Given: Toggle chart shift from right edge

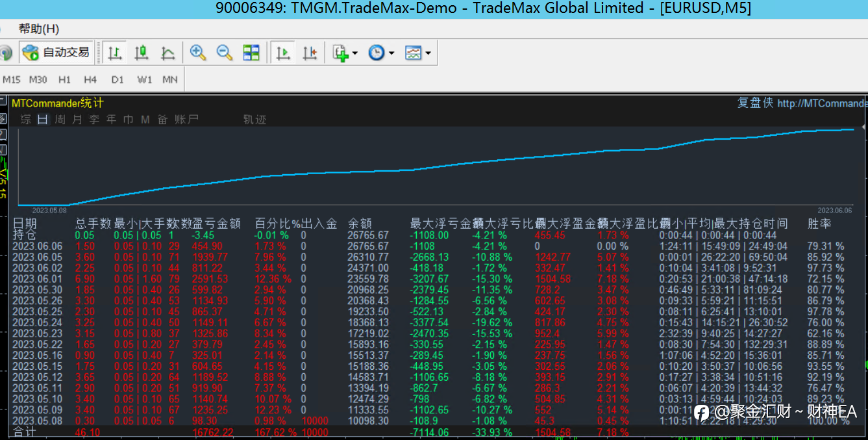Looking at the screenshot, I should (x=310, y=53).
